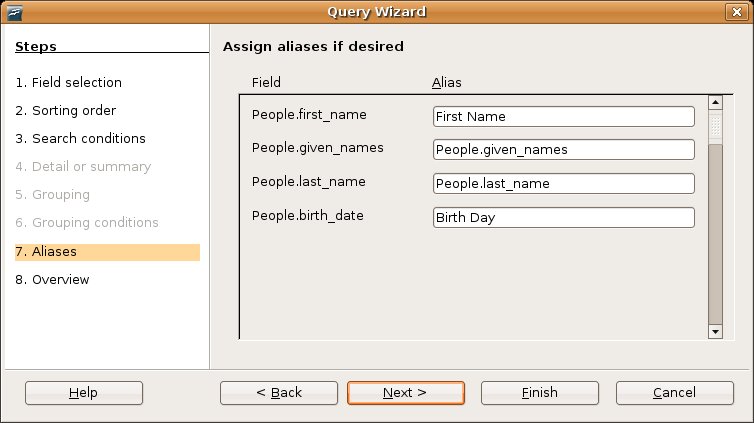The height and width of the screenshot is (423, 754).
Task: Edit the Birth Day alias field
Action: tap(564, 218)
